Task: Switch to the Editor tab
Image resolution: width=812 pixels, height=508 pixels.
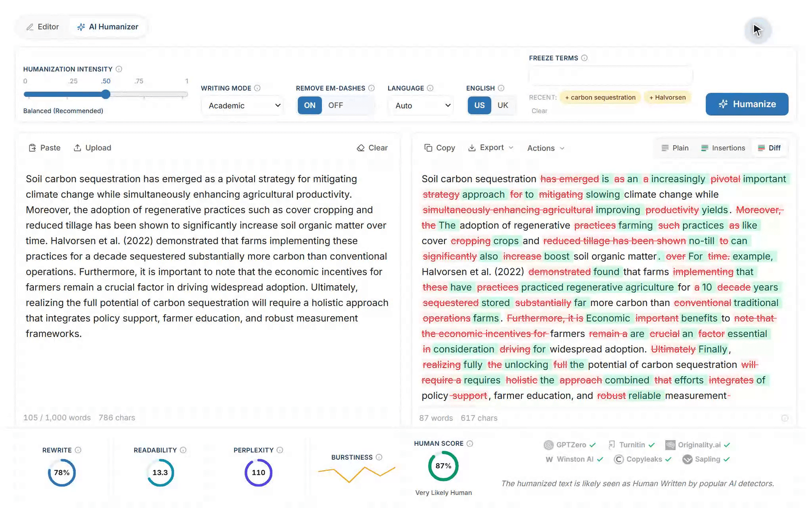Action: click(42, 27)
